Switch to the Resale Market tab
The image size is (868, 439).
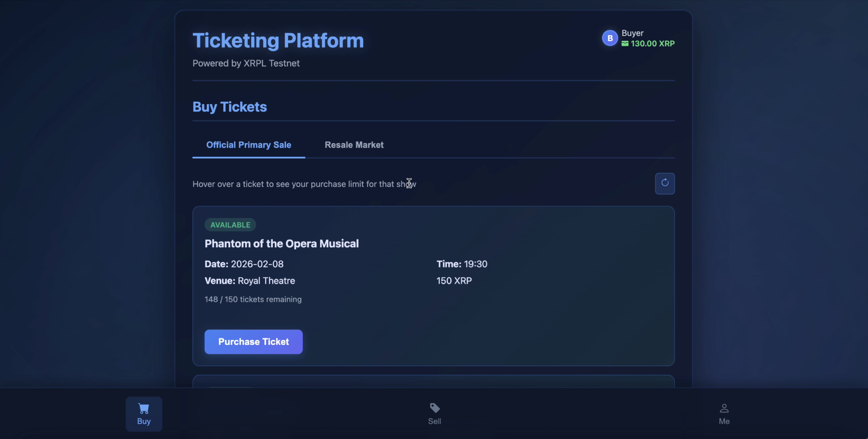[x=354, y=145]
